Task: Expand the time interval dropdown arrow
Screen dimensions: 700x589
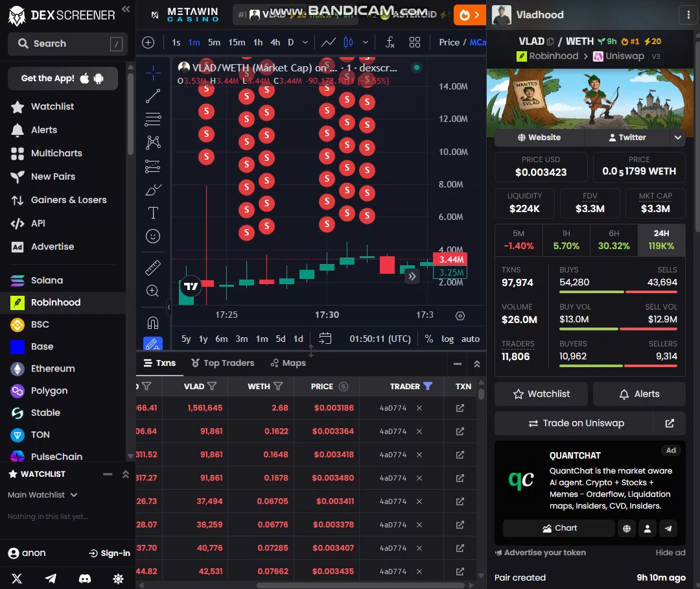Action: pyautogui.click(x=305, y=42)
